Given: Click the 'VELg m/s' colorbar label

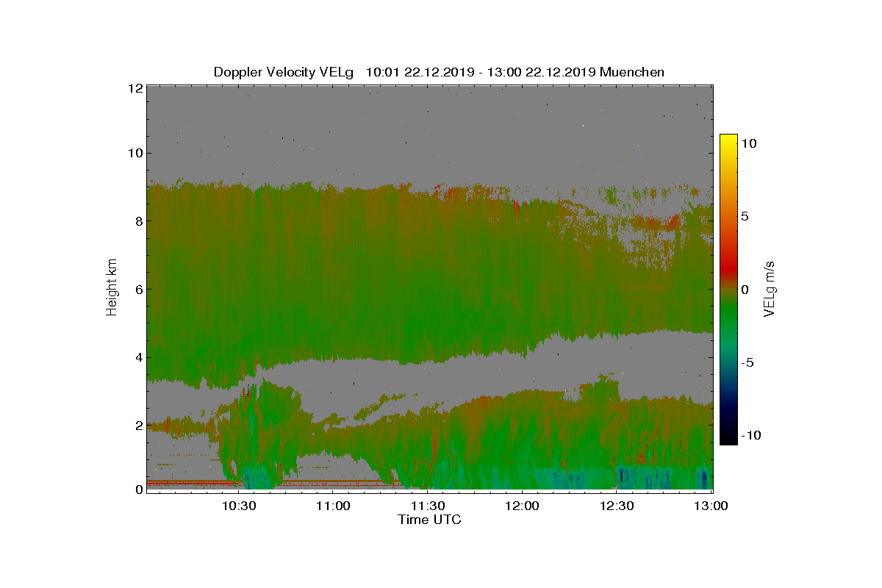Looking at the screenshot, I should 769,289.
